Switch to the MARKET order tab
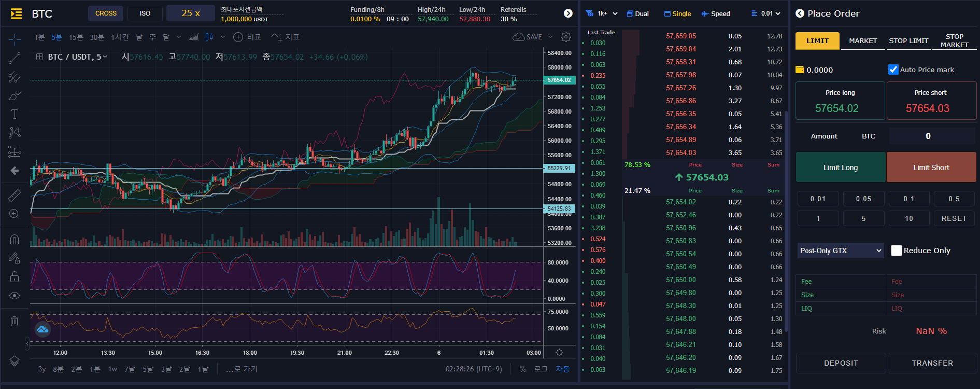This screenshot has height=389, width=980. [x=863, y=40]
